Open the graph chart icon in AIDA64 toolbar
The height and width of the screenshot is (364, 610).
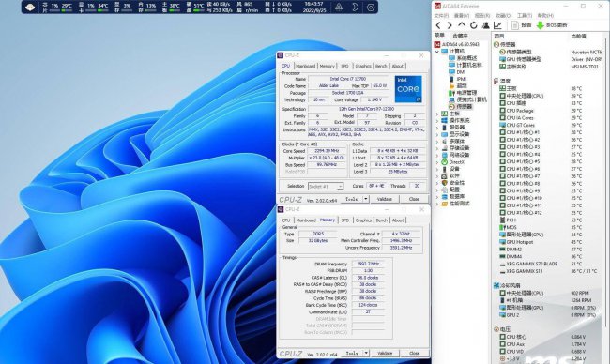[x=497, y=25]
